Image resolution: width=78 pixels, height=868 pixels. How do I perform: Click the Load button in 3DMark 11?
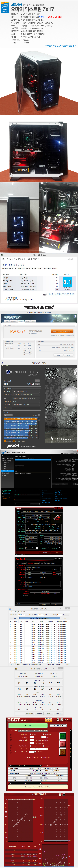[x=58, y=355]
